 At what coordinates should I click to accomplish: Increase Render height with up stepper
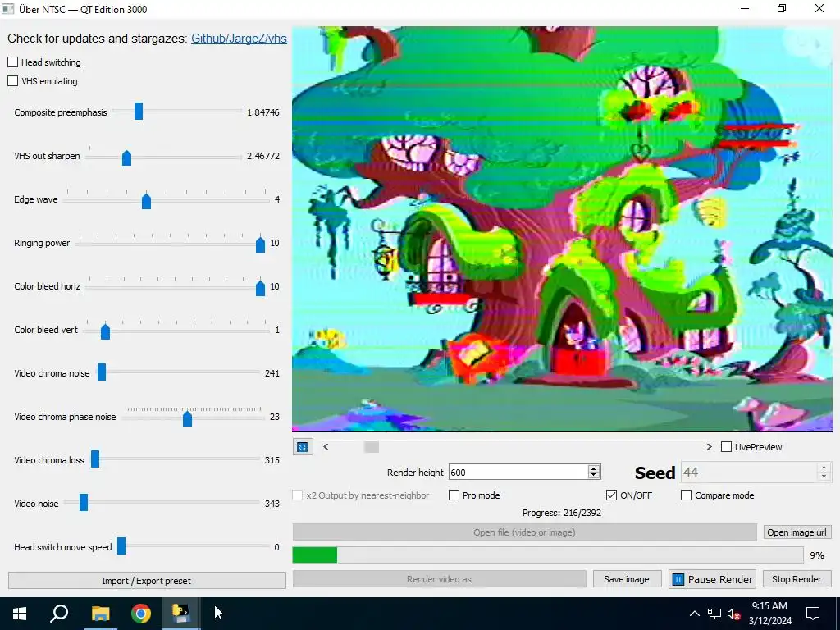[x=593, y=468]
